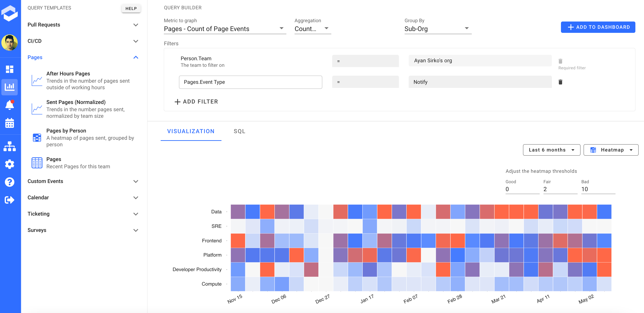Viewport: 644px width, 313px height.
Task: Expand the Pull Requests section
Action: point(135,25)
